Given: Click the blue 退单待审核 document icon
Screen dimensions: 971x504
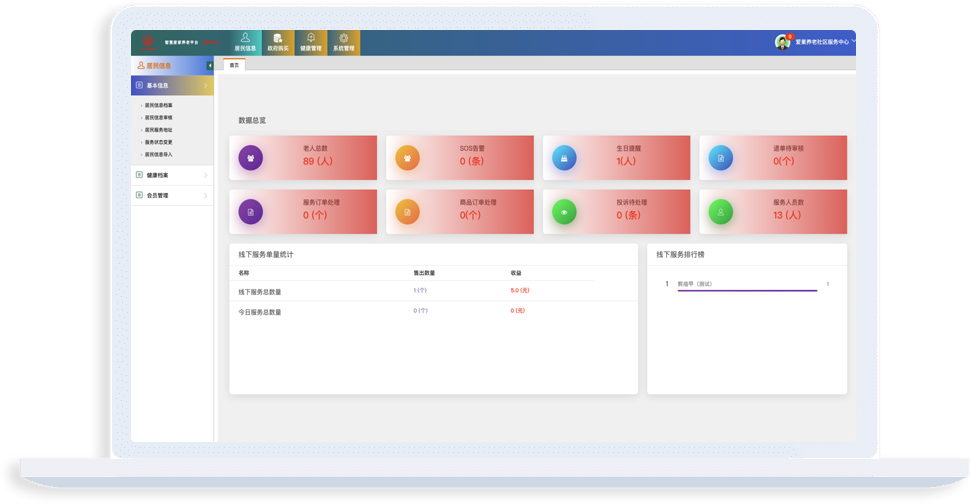Looking at the screenshot, I should pyautogui.click(x=721, y=158).
